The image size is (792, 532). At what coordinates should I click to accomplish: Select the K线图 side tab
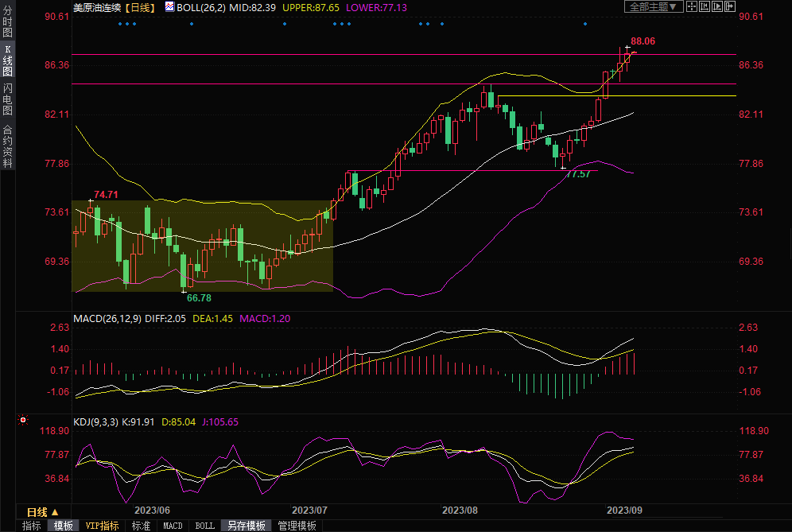coord(7,60)
